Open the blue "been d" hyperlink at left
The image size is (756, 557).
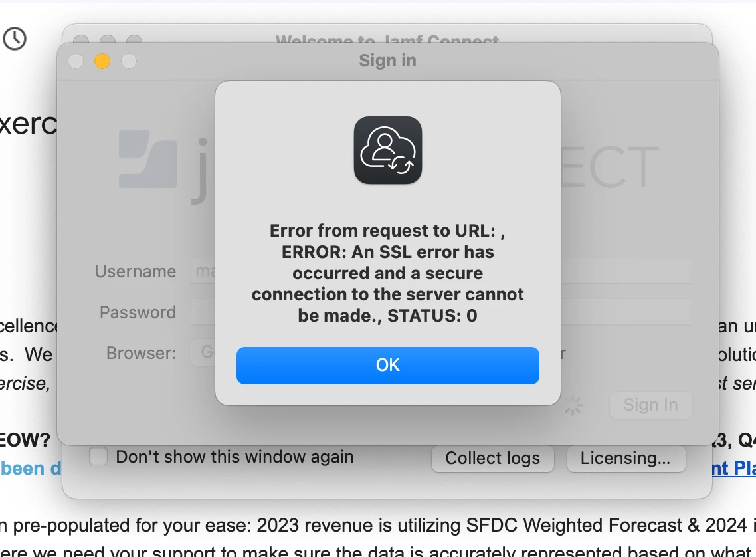tap(31, 469)
